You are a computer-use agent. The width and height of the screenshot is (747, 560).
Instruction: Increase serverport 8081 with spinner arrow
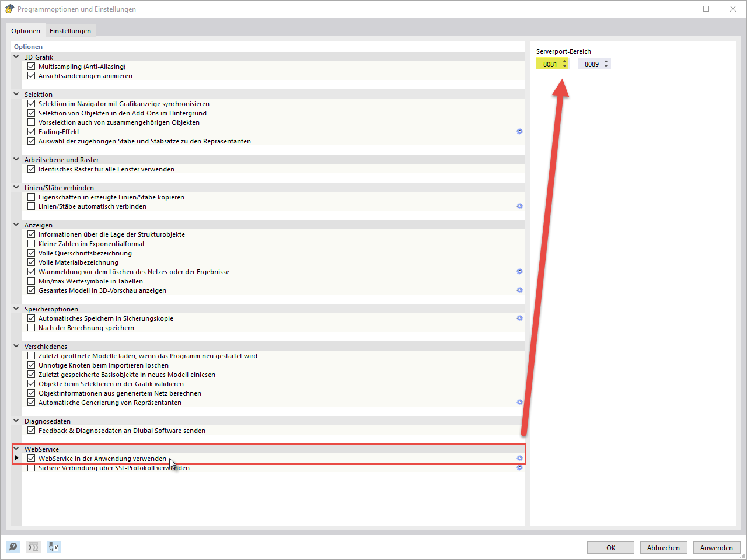[x=564, y=61]
